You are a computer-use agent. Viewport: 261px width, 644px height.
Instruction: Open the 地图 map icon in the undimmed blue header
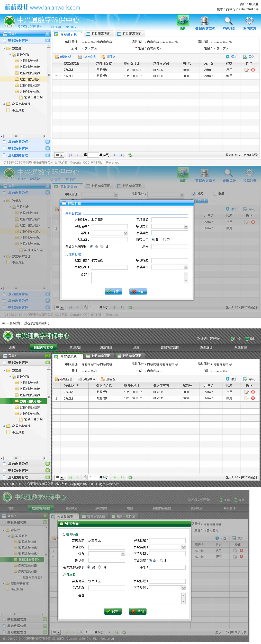[183, 21]
